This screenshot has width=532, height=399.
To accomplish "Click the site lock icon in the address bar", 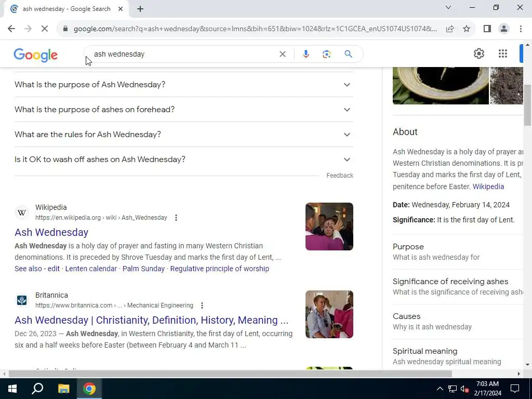I will [x=65, y=29].
